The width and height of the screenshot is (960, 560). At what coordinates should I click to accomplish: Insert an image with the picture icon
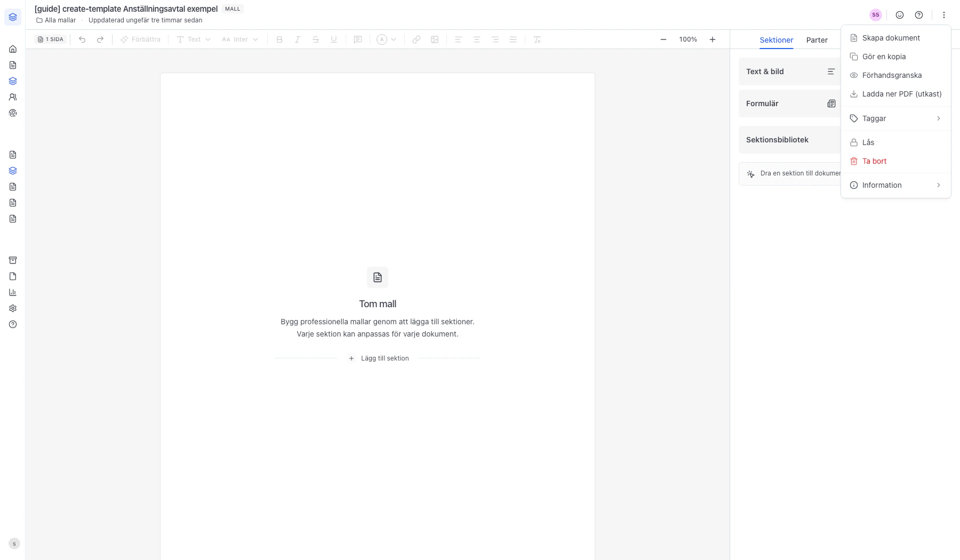(x=435, y=39)
